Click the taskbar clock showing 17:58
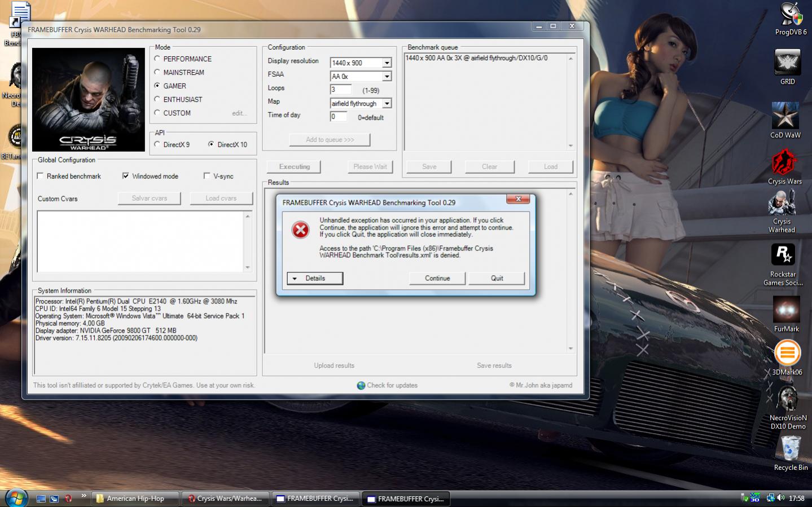Image resolution: width=812 pixels, height=507 pixels. click(x=797, y=498)
